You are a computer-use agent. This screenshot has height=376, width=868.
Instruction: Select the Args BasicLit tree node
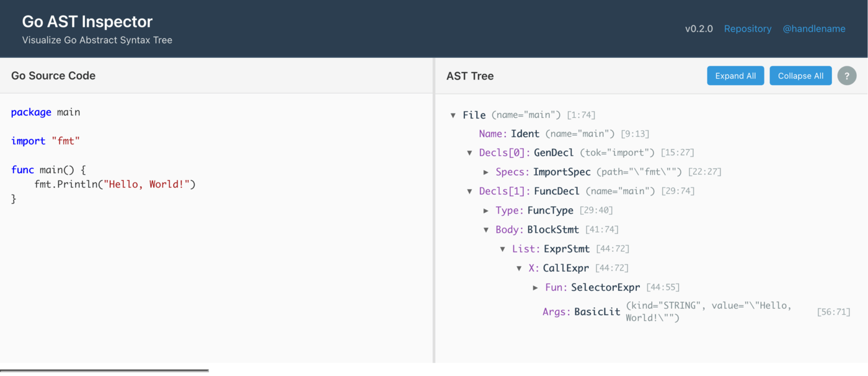(x=597, y=312)
